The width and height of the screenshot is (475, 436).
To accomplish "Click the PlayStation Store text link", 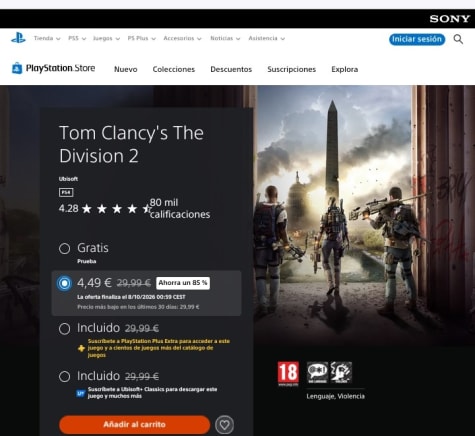I will 60,68.
